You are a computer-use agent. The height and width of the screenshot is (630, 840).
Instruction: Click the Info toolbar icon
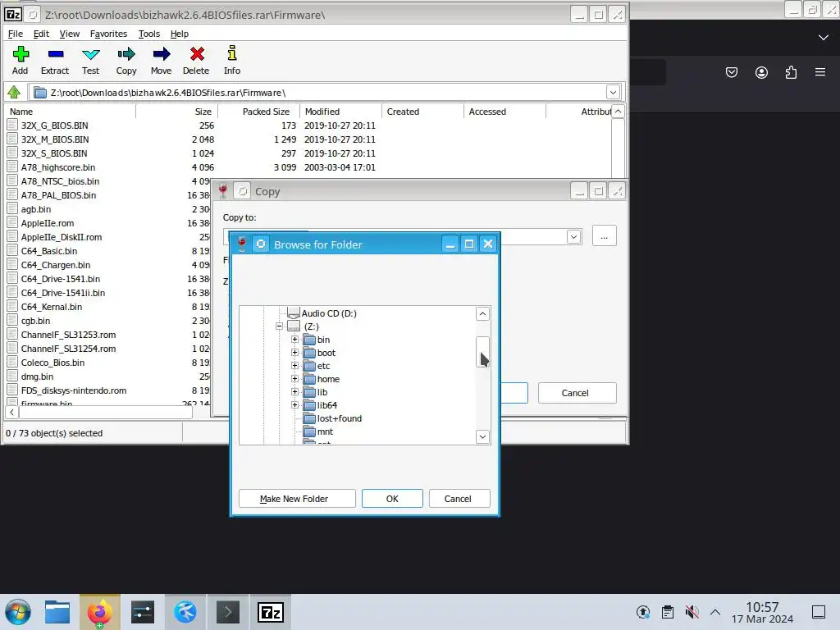(x=232, y=60)
